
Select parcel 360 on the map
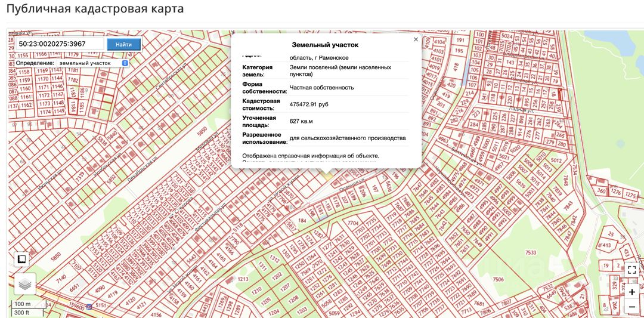(601, 190)
